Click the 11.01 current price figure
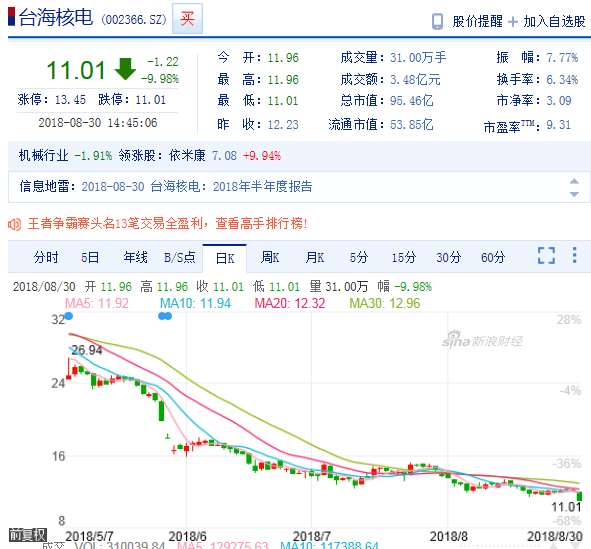 76,70
